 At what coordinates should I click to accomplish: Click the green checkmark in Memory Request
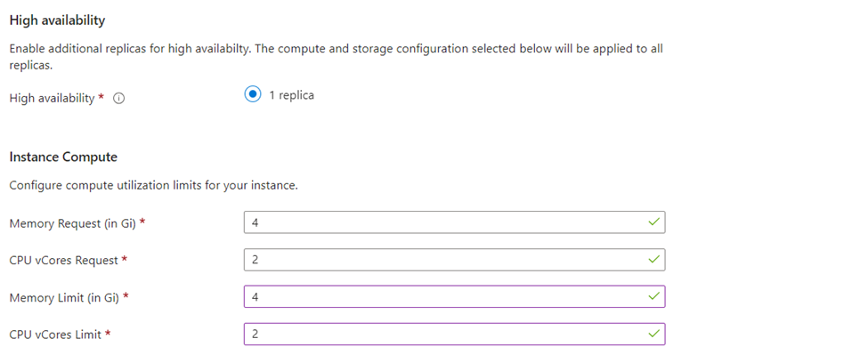[653, 222]
